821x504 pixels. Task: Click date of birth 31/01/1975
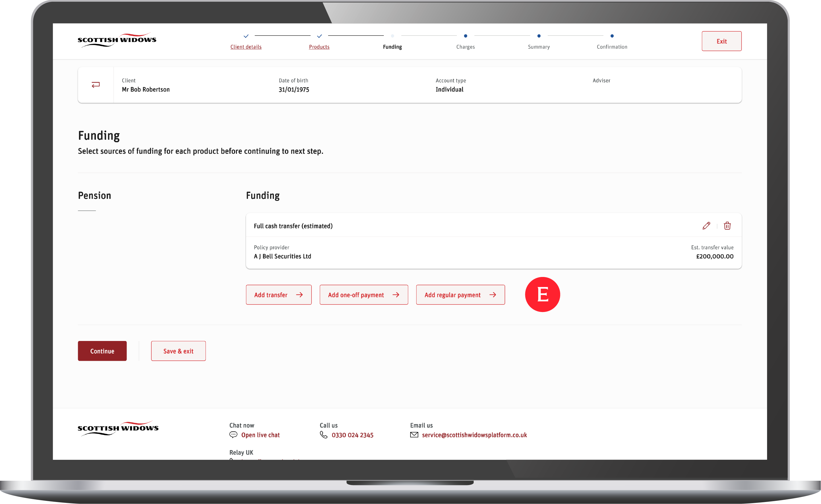pyautogui.click(x=294, y=89)
